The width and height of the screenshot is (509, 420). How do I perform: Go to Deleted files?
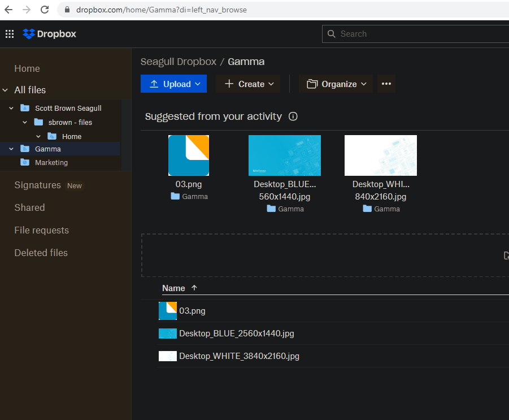coord(41,253)
